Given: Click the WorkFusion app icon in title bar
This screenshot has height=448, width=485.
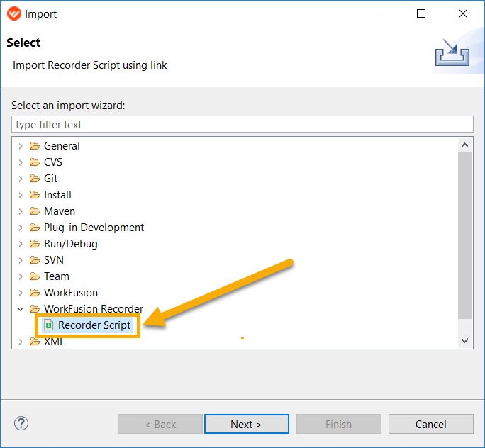Looking at the screenshot, I should (14, 13).
